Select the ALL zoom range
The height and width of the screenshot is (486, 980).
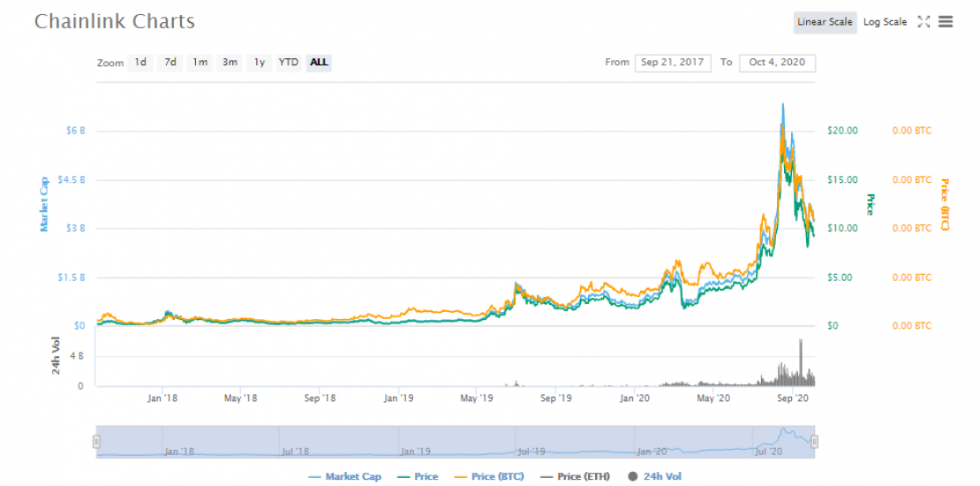click(x=319, y=63)
